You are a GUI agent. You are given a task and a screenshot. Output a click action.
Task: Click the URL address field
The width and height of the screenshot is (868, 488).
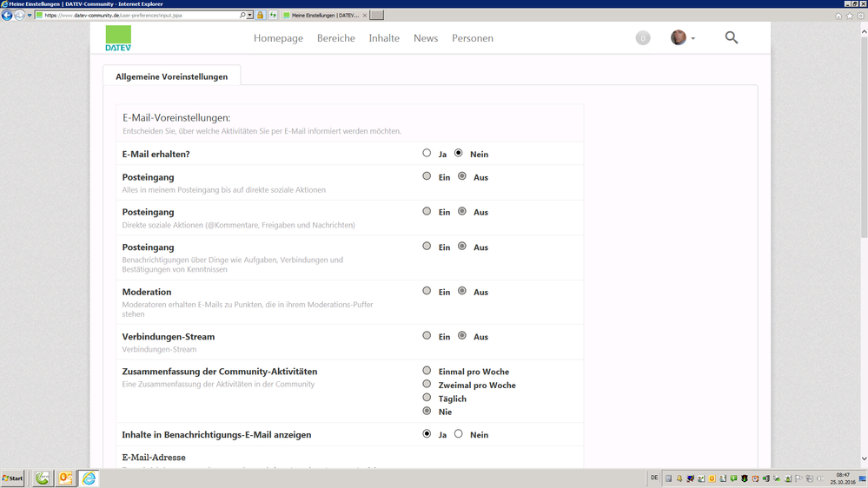click(141, 15)
